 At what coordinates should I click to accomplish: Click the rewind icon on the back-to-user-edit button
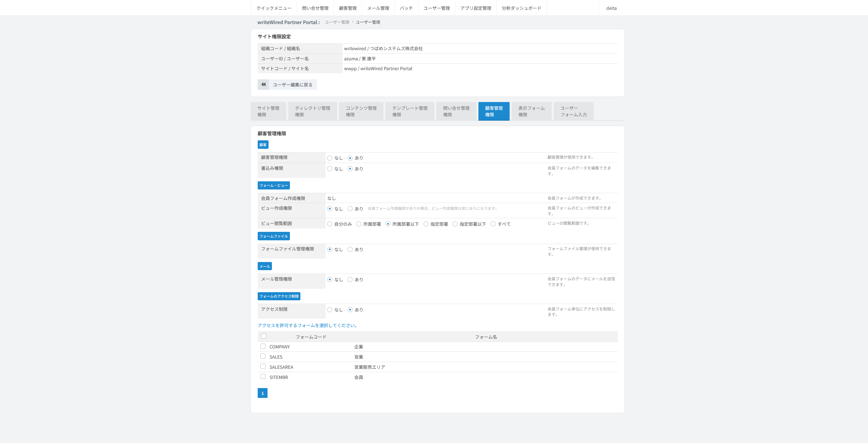point(263,85)
